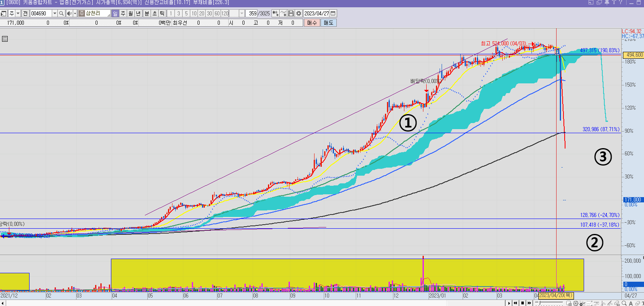The height and width of the screenshot is (306, 644).
Task: Click the 494,600 price label on axis
Action: 633,55
